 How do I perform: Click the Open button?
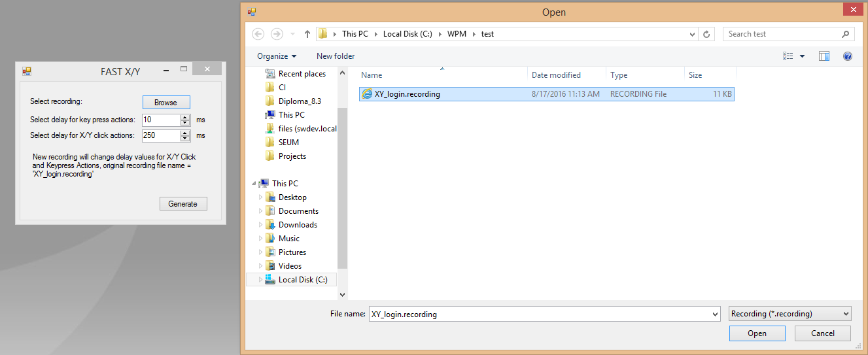point(757,333)
